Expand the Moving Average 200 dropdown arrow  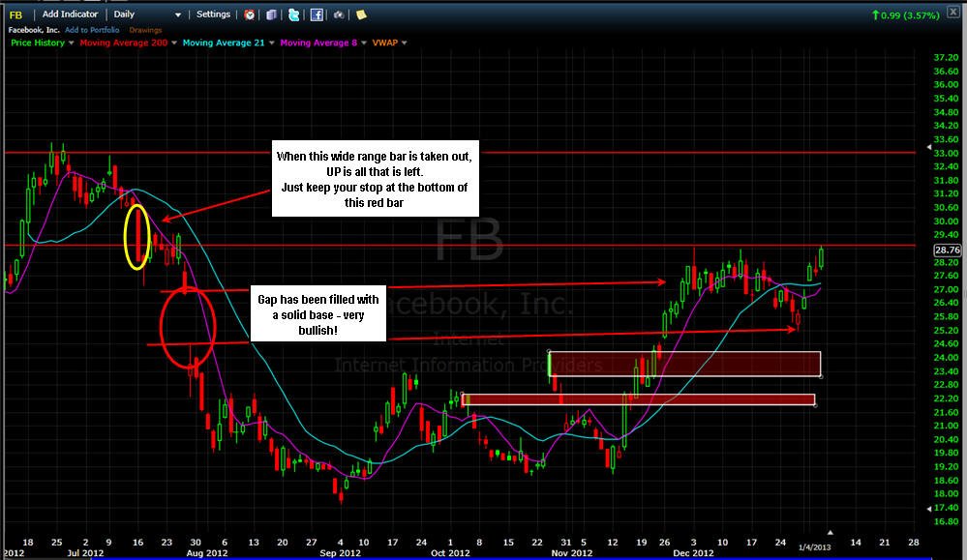[x=174, y=44]
